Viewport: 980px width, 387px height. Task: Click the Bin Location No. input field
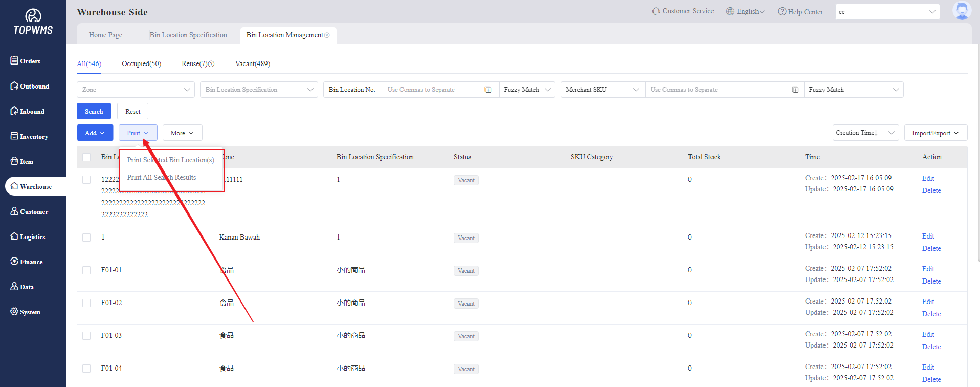pyautogui.click(x=432, y=90)
